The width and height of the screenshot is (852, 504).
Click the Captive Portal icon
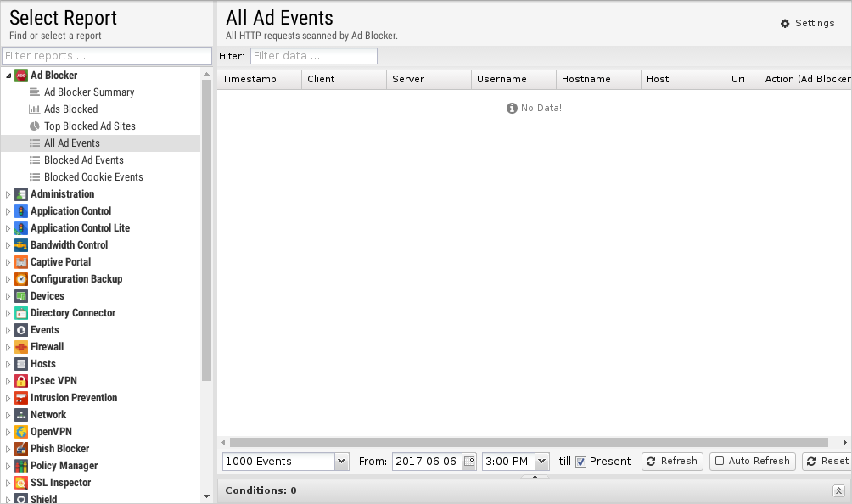pyautogui.click(x=21, y=262)
